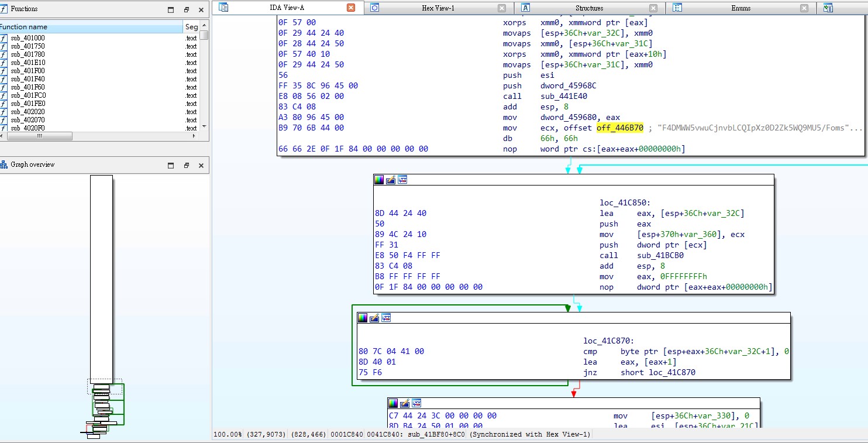The image size is (868, 443).
Task: Close the Graph overview panel
Action: (201, 166)
